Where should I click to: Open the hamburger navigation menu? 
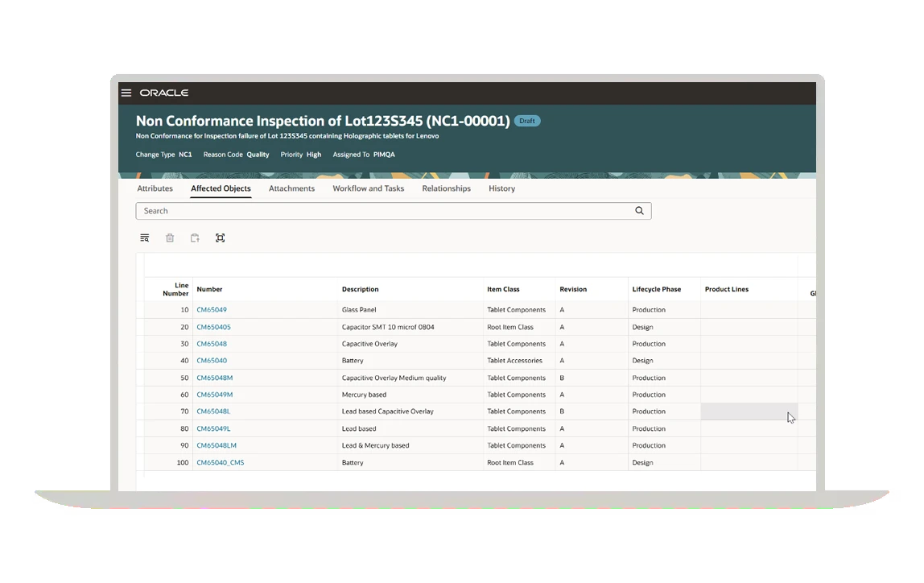coord(126,93)
